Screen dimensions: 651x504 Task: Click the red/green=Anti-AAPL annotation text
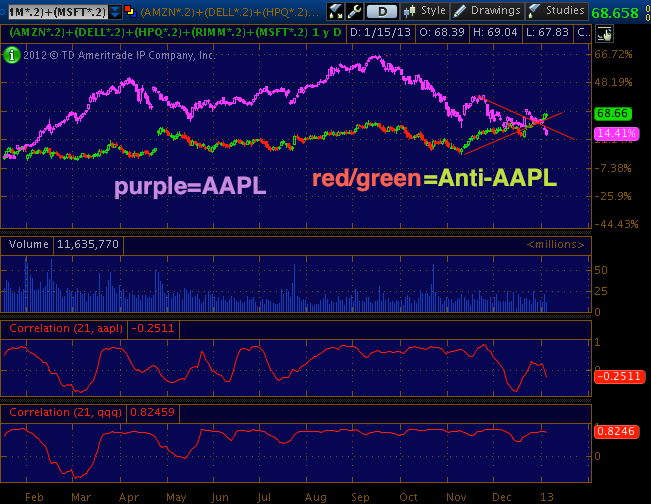[x=434, y=179]
